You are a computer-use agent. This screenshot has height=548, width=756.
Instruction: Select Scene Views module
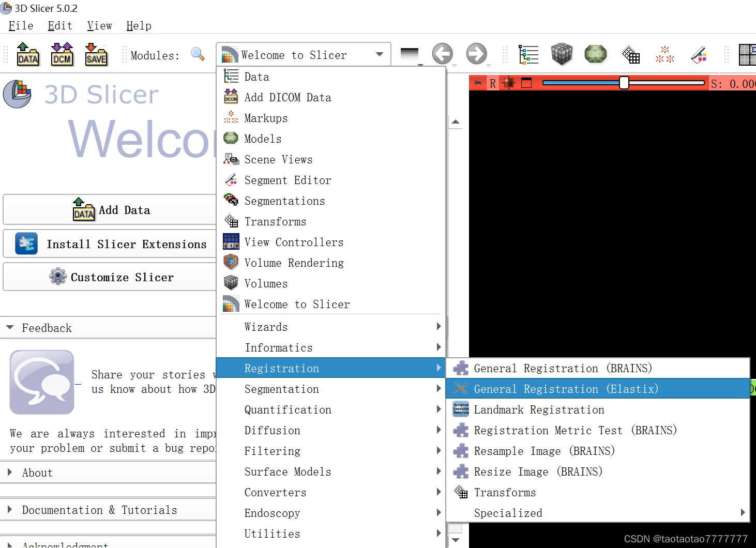331,159
